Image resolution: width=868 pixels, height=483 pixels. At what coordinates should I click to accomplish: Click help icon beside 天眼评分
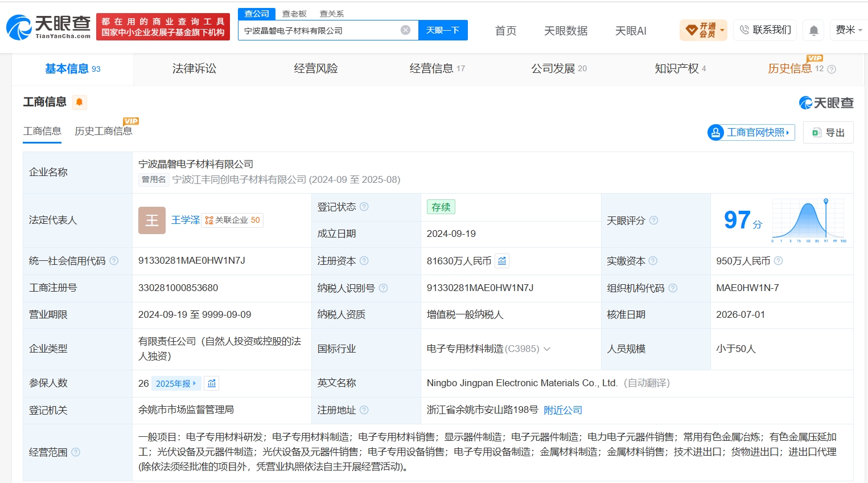(653, 220)
